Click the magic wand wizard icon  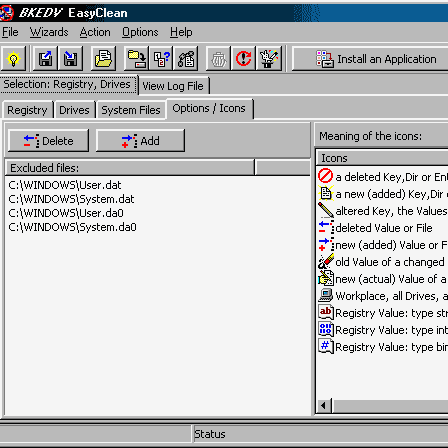coord(269,59)
